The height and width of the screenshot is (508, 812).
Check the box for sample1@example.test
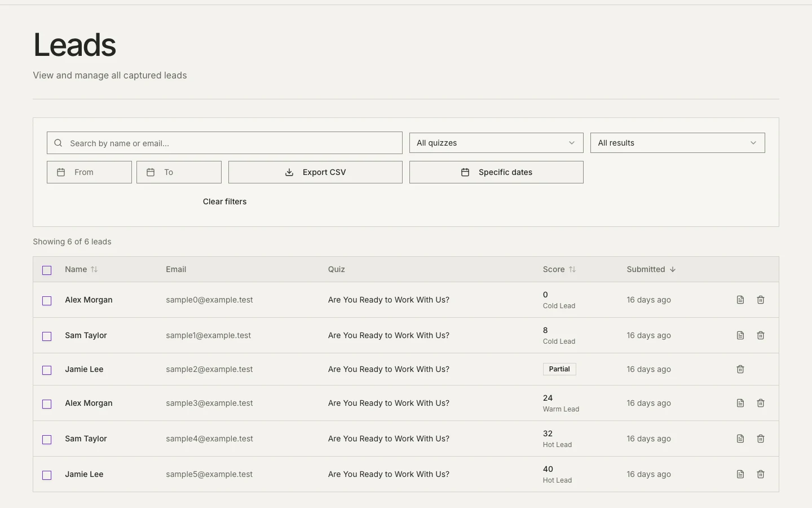point(47,336)
